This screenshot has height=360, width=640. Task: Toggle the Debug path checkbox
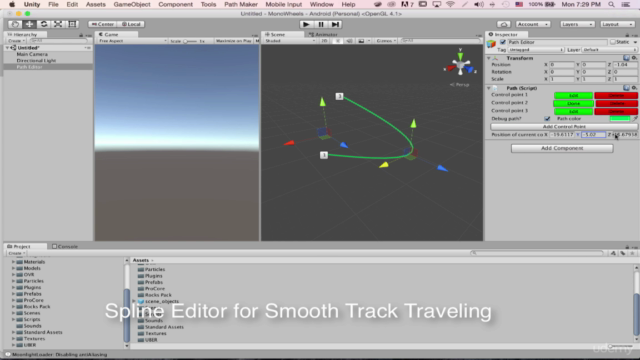[547, 119]
